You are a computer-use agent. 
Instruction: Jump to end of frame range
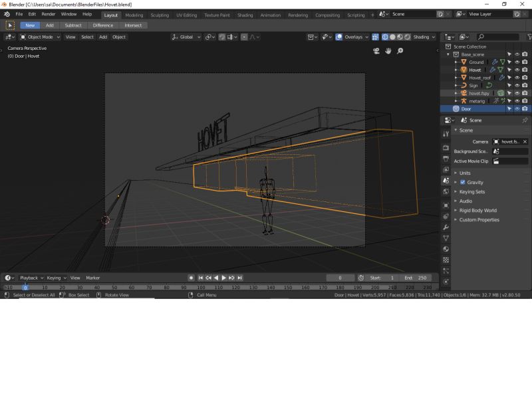(239, 278)
